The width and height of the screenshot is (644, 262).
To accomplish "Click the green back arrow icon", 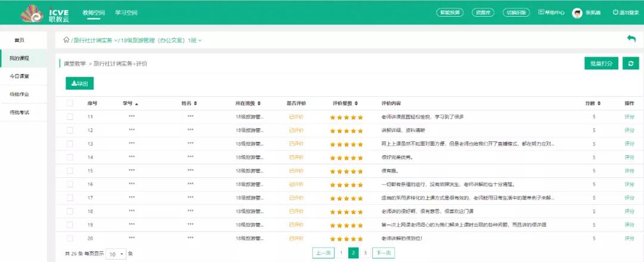I will 631,39.
